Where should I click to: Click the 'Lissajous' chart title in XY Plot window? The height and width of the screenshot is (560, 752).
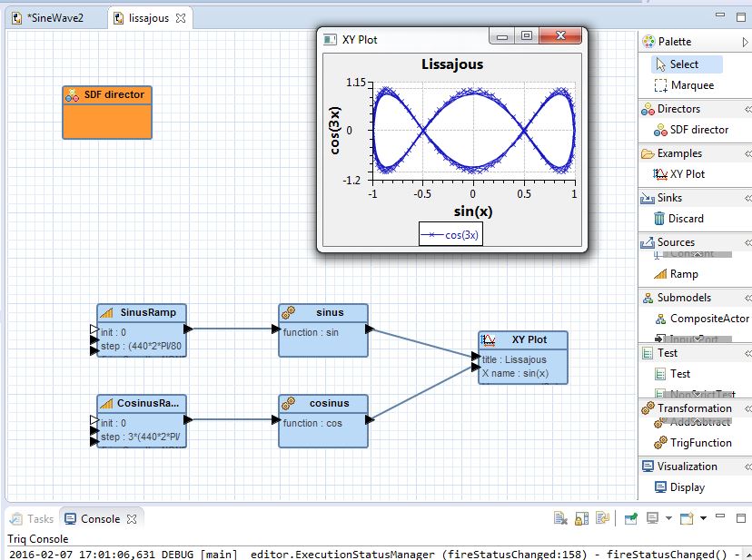tap(452, 64)
